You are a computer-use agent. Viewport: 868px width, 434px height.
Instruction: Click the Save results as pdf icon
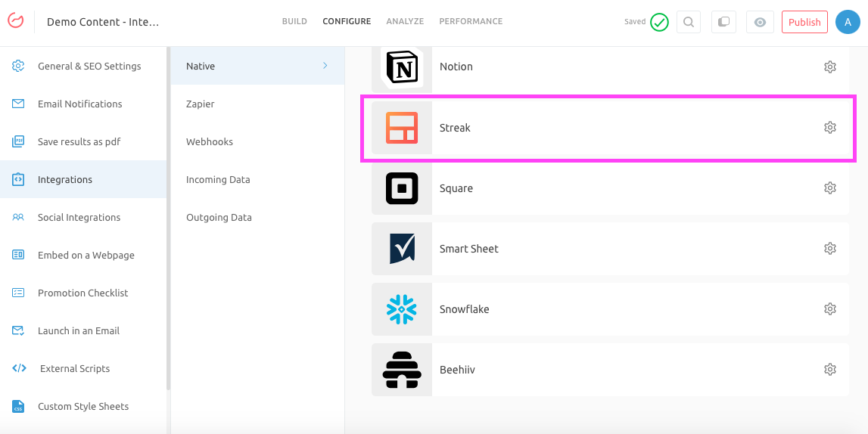(x=18, y=141)
